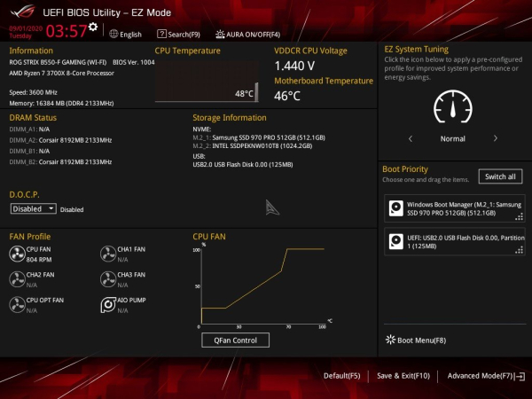This screenshot has width=532, height=399.
Task: Select UEFI: USB2.0 USB Flash Disk boot entry
Action: pyautogui.click(x=455, y=241)
